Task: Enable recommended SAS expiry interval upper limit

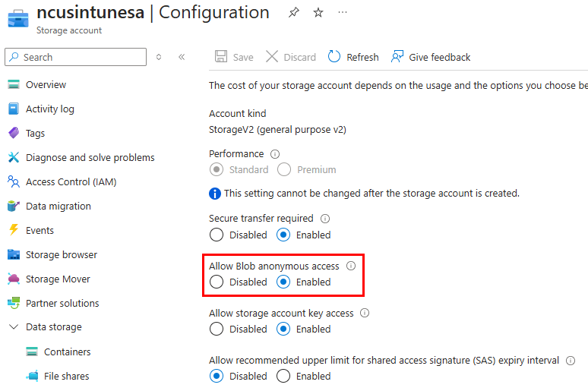Action: click(x=283, y=376)
